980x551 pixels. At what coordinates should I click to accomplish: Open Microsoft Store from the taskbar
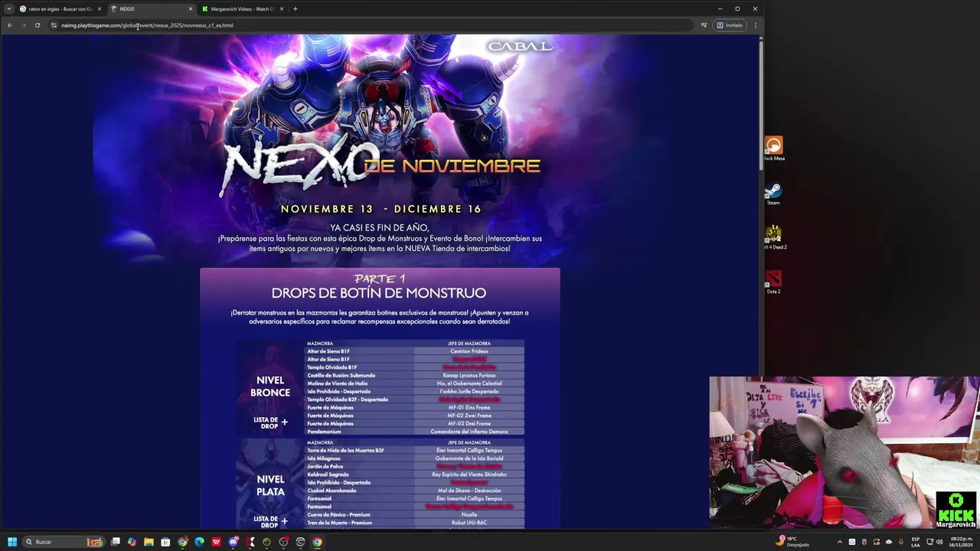tap(165, 542)
